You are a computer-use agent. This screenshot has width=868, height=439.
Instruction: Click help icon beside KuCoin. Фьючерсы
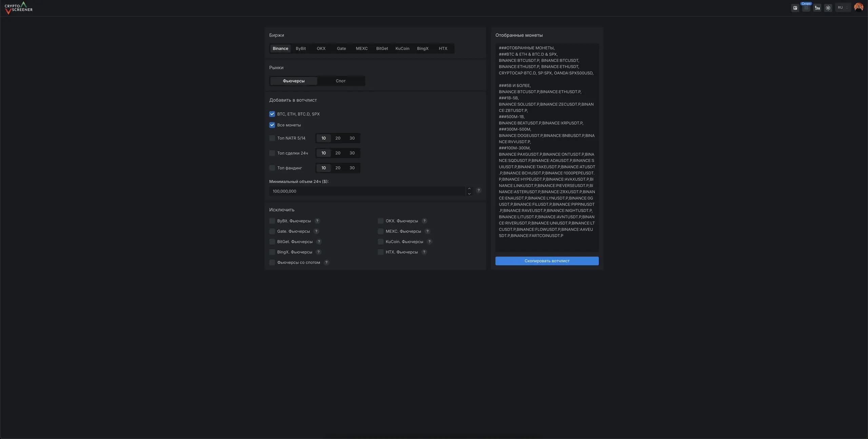[429, 242]
